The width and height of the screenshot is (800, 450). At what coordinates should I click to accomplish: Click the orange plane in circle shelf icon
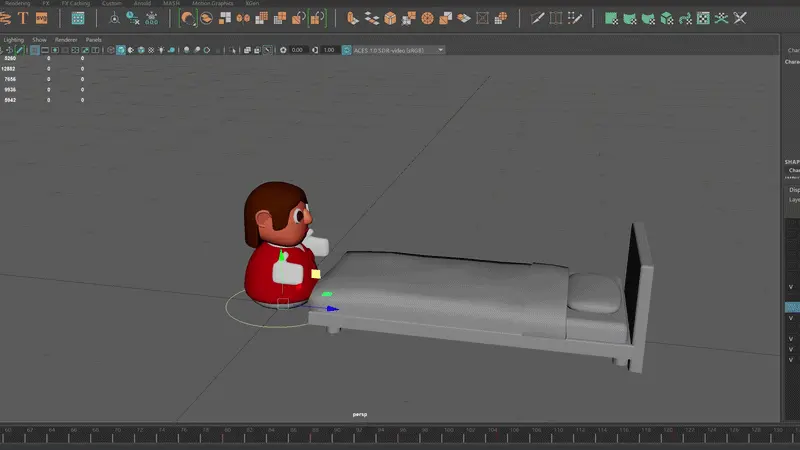(x=206, y=18)
